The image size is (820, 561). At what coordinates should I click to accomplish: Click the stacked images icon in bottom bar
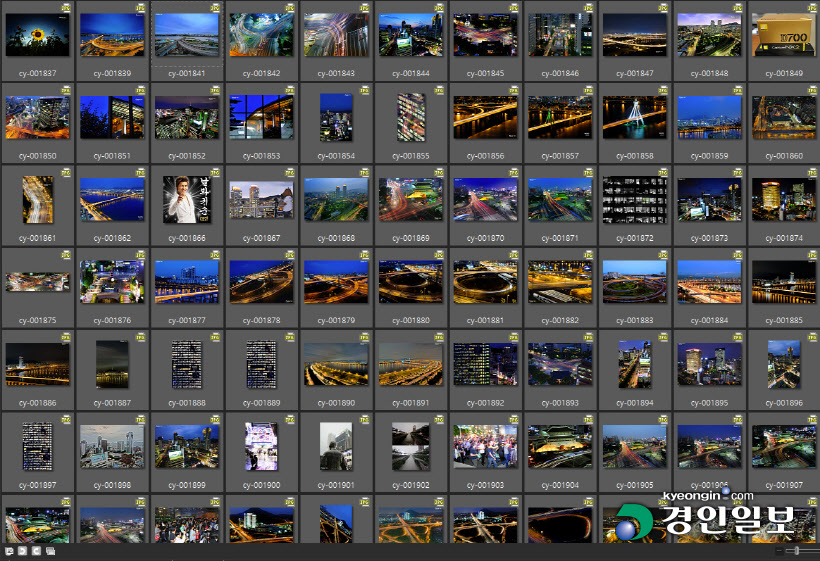(x=48, y=551)
